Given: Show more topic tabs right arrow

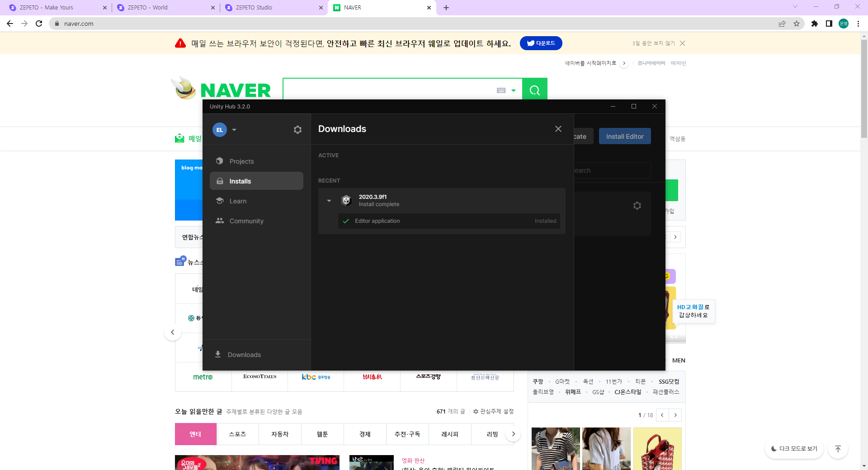Looking at the screenshot, I should click(513, 434).
